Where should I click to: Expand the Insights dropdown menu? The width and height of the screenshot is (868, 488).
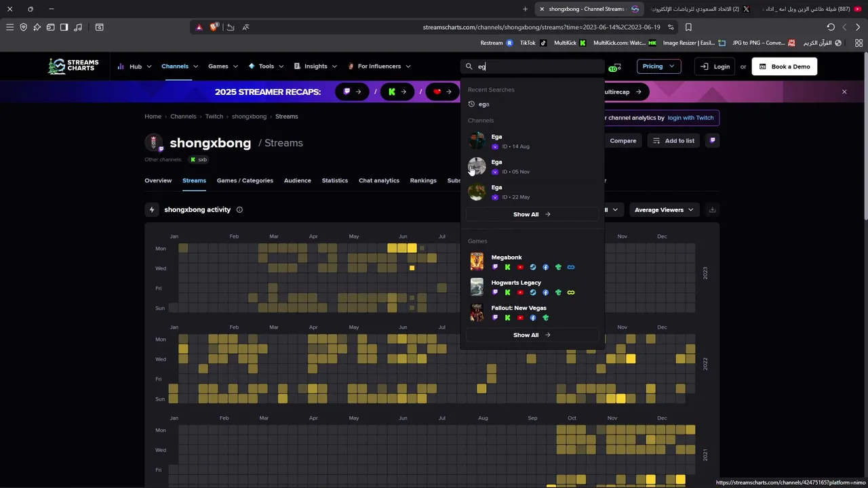tap(315, 66)
